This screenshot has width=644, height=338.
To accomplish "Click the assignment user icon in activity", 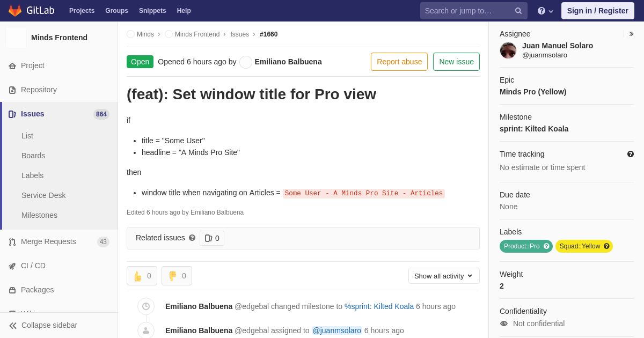I will click(146, 330).
